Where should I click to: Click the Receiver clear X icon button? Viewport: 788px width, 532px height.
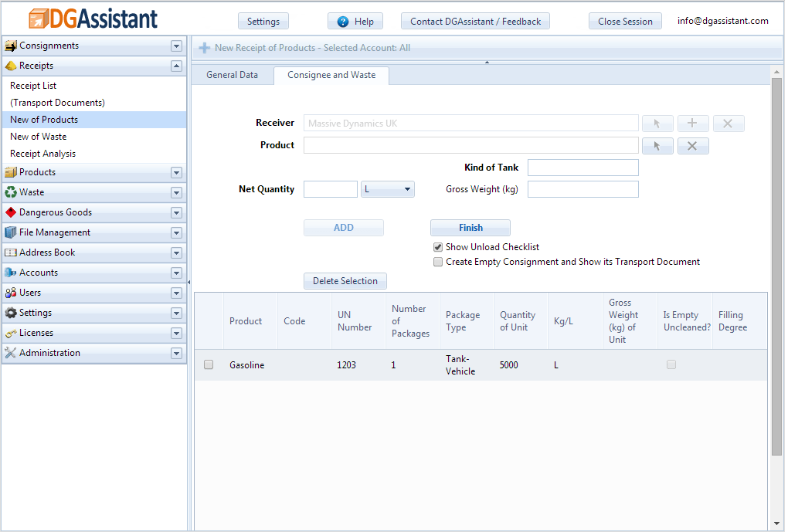(728, 124)
